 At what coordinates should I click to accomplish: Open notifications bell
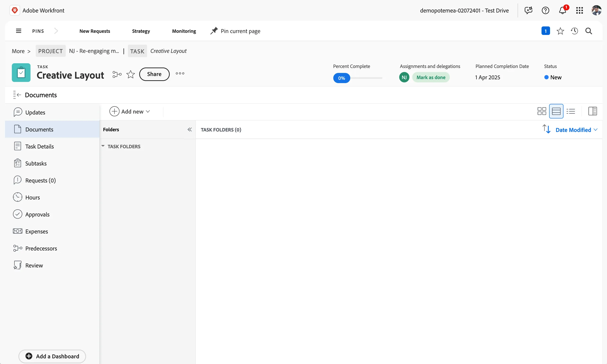(563, 10)
